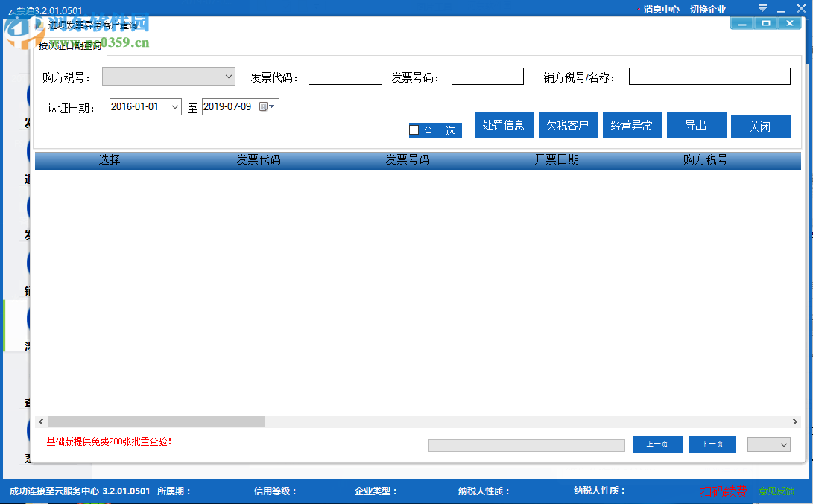This screenshot has width=813, height=504.
Task: Click the 导出 export button
Action: (696, 124)
